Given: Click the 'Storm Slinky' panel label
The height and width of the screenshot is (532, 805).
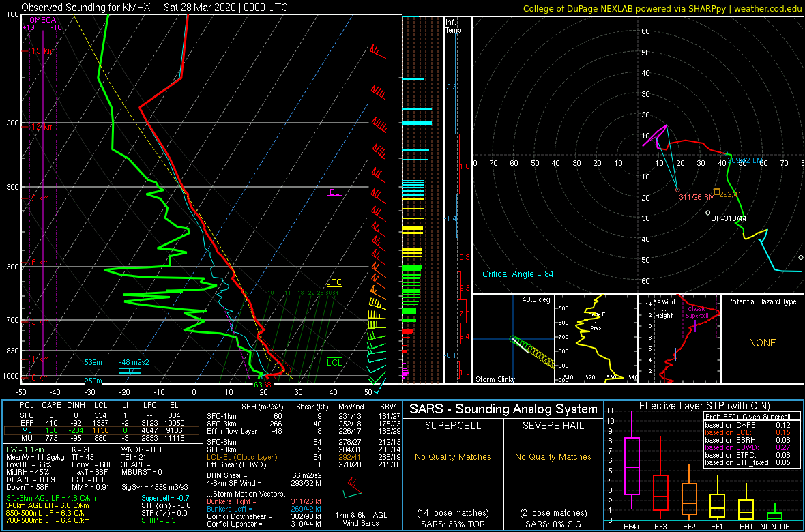Looking at the screenshot, I should (x=495, y=379).
